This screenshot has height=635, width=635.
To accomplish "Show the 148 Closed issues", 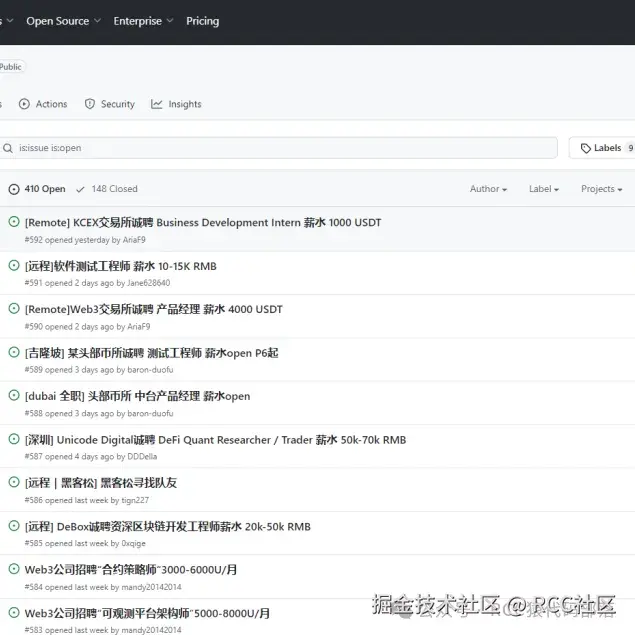I will pyautogui.click(x=107, y=189).
